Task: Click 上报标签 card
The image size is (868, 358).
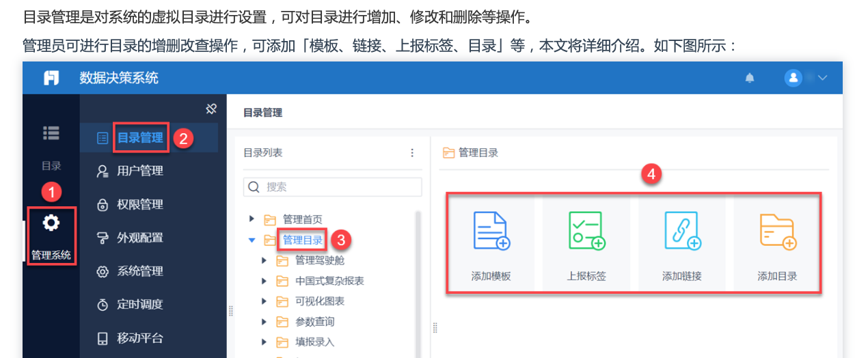Action: tap(586, 244)
